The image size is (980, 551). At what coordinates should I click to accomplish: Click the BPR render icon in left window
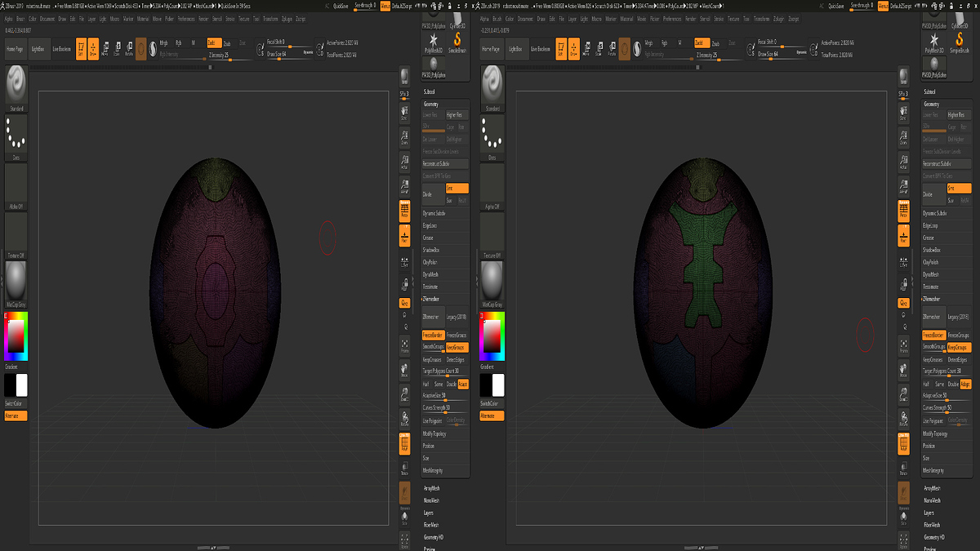click(x=404, y=77)
